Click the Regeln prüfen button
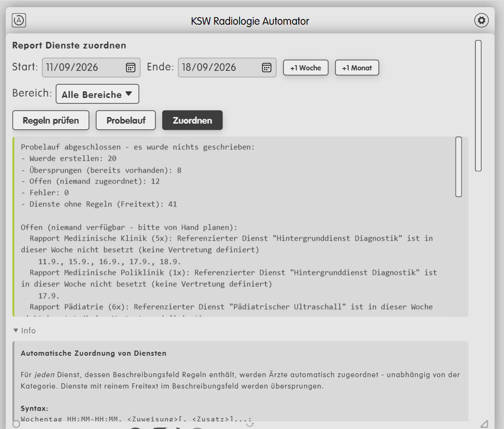Viewport: 504px width, 429px height. coord(51,121)
